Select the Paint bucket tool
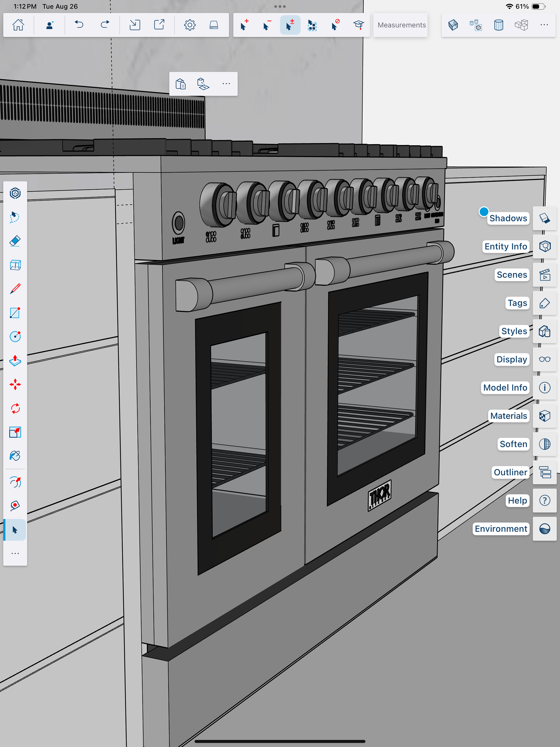Image resolution: width=560 pixels, height=747 pixels. (x=15, y=456)
